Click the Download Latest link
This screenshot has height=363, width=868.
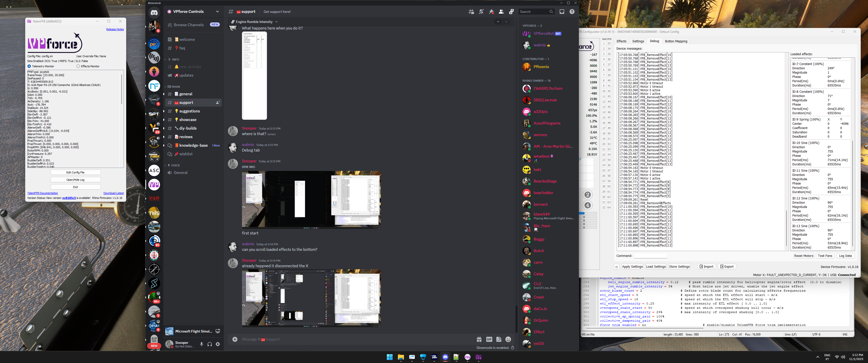coord(113,193)
